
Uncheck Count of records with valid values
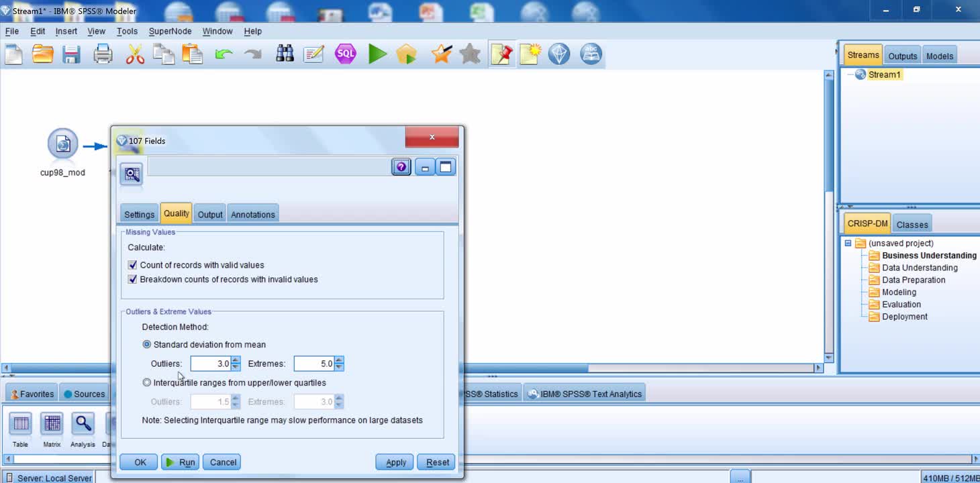(x=133, y=265)
